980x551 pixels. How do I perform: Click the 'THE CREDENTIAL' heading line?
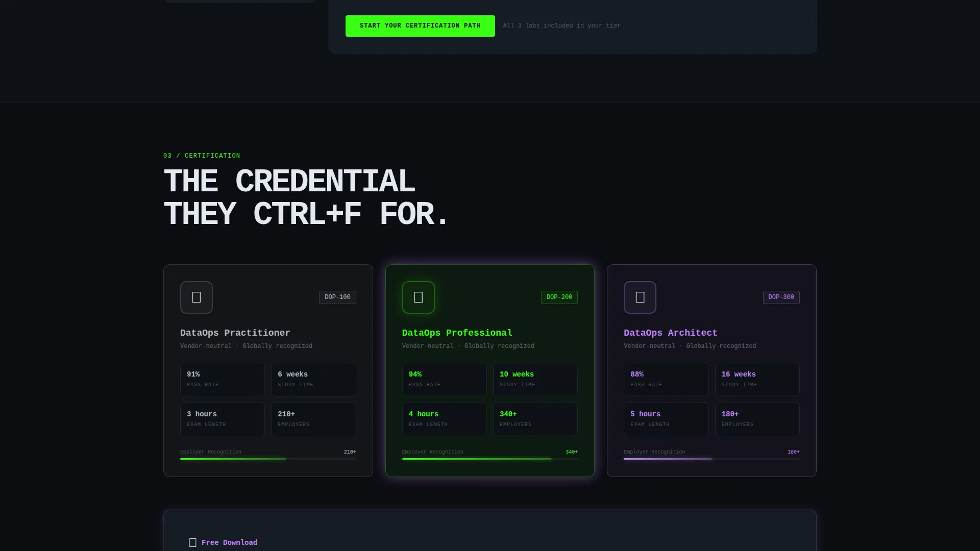289,182
